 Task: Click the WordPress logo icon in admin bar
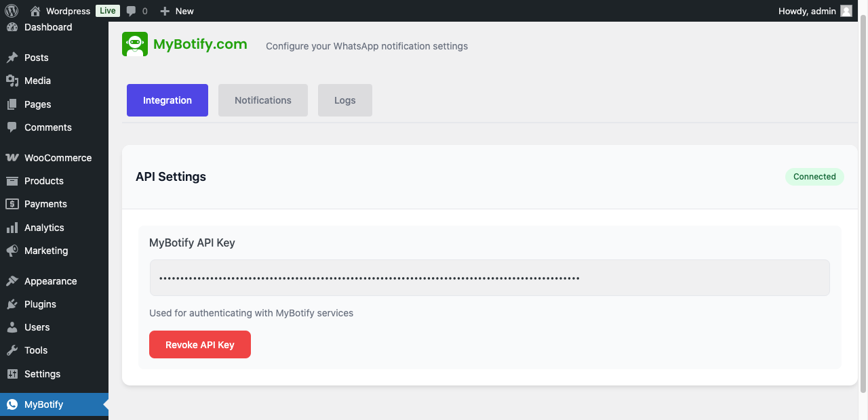click(11, 11)
